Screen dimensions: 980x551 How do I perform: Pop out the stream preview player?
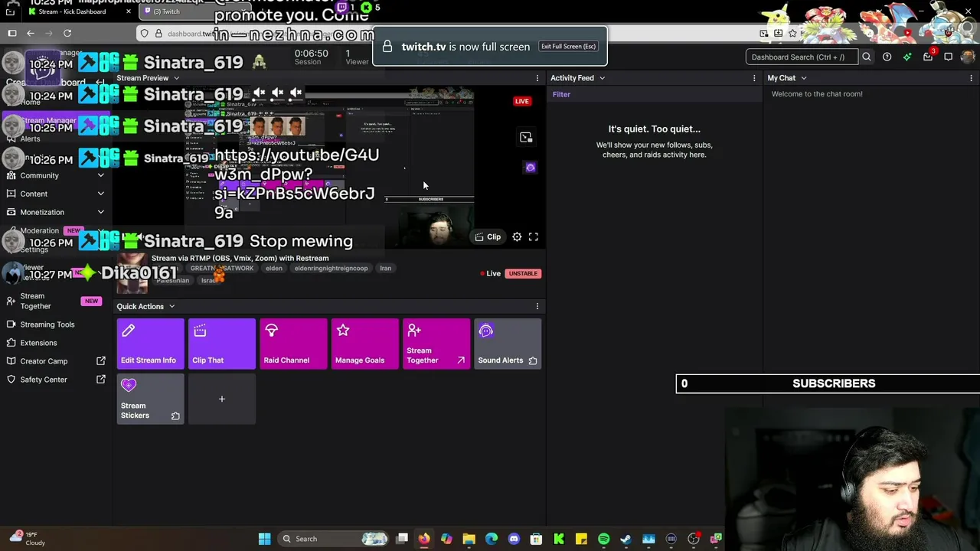click(x=526, y=138)
